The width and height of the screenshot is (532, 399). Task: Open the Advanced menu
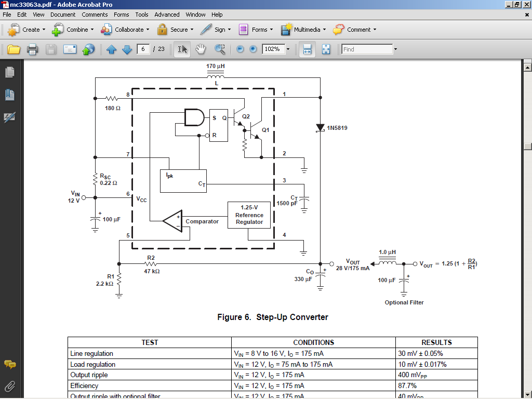pyautogui.click(x=167, y=15)
